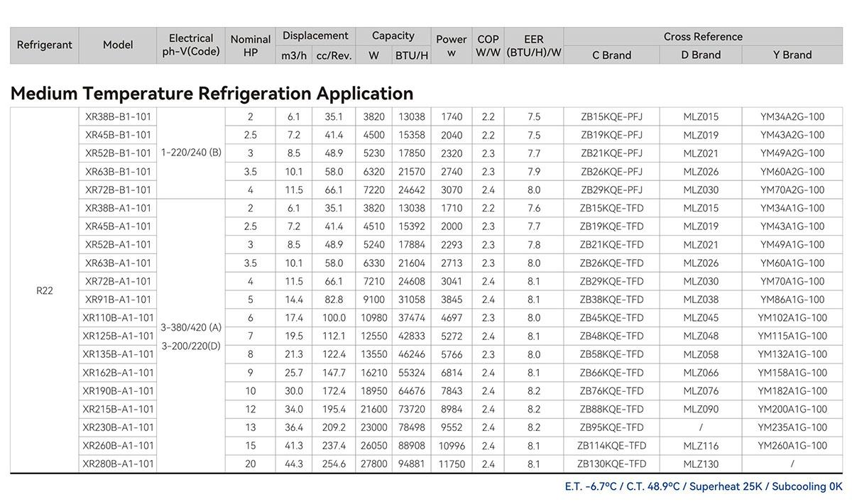Click the D Brand sub-header
852x504 pixels.
(x=701, y=55)
